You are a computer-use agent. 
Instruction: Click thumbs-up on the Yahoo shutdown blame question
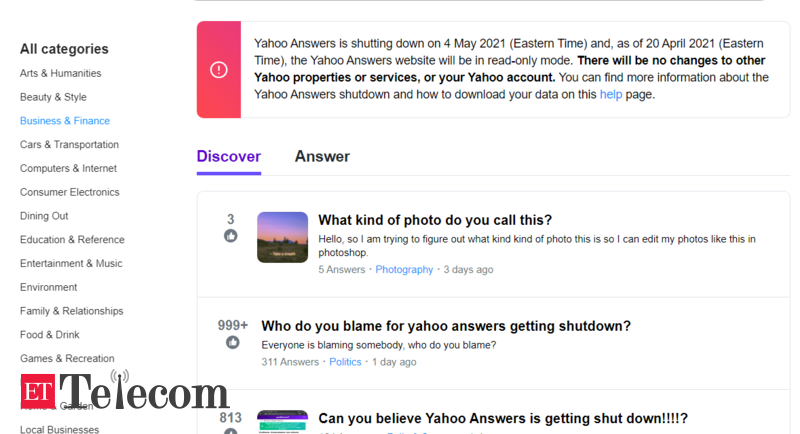[232, 343]
